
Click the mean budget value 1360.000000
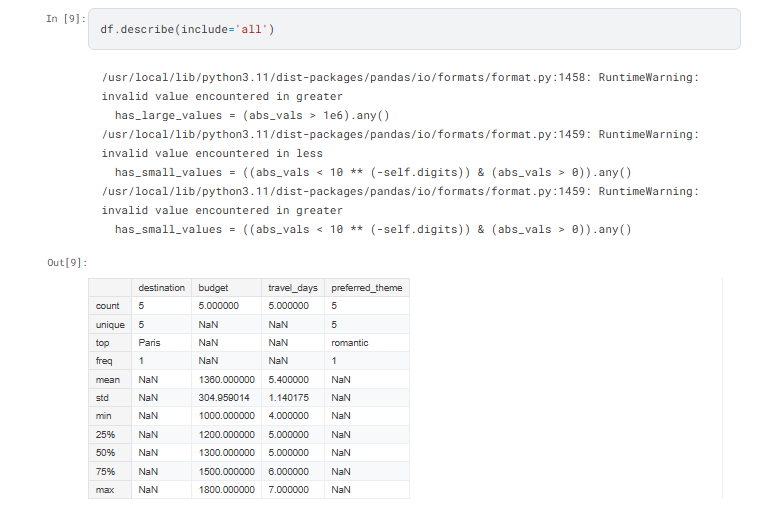tap(227, 380)
